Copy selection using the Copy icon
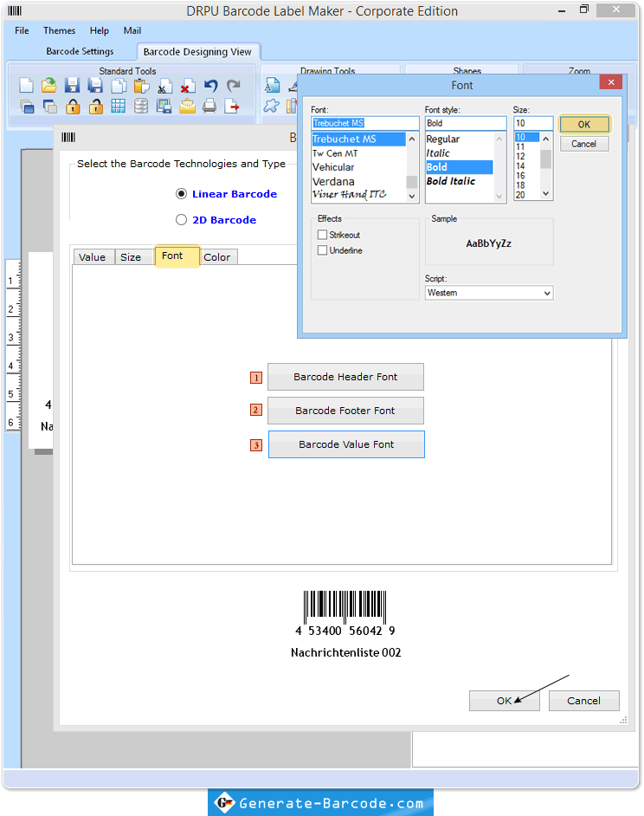Viewport: 644px width, 816px height. click(119, 86)
